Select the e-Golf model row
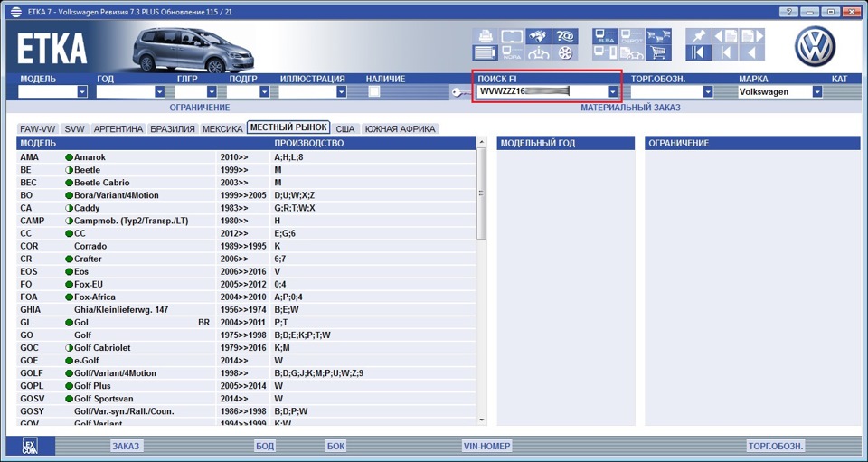Image resolution: width=868 pixels, height=462 pixels. point(246,361)
